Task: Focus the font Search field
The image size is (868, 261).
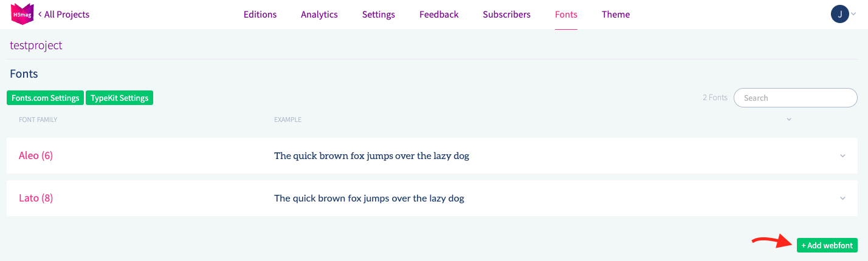Action: (795, 98)
